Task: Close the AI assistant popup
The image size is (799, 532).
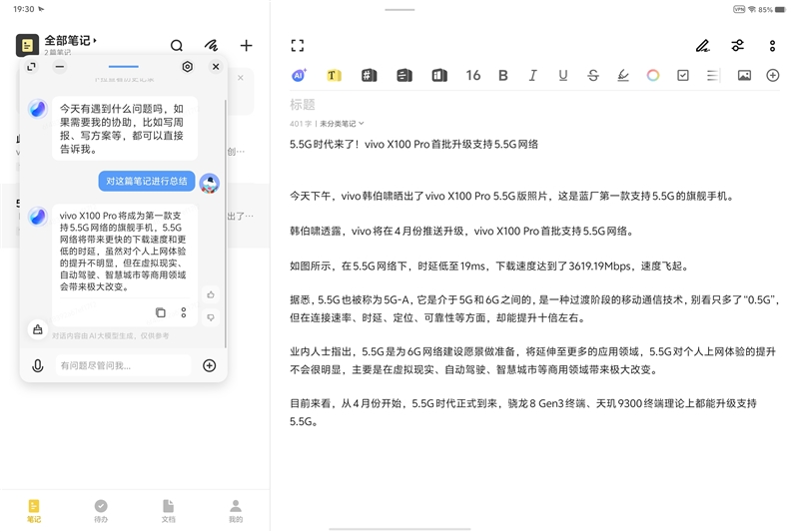Action: (x=216, y=67)
